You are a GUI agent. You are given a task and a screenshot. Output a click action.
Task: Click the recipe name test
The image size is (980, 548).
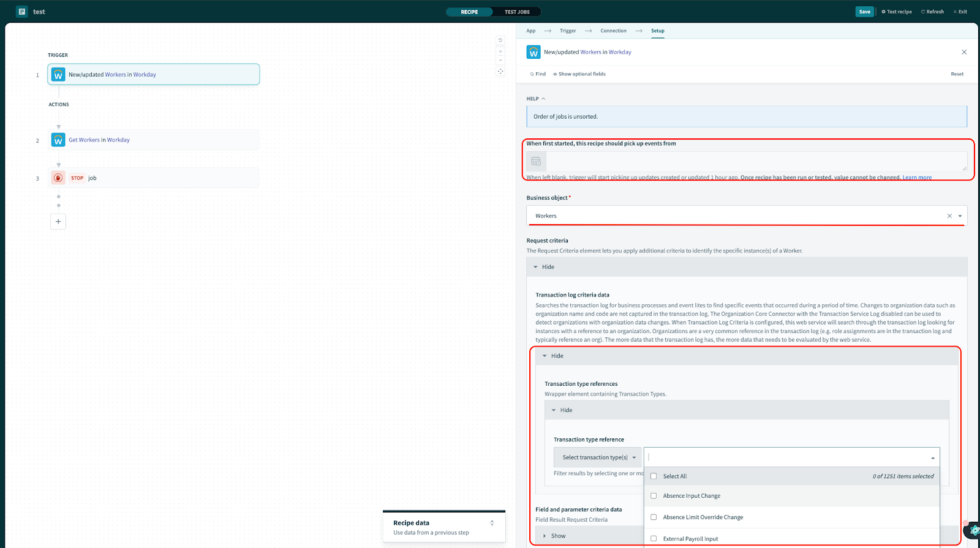[39, 12]
